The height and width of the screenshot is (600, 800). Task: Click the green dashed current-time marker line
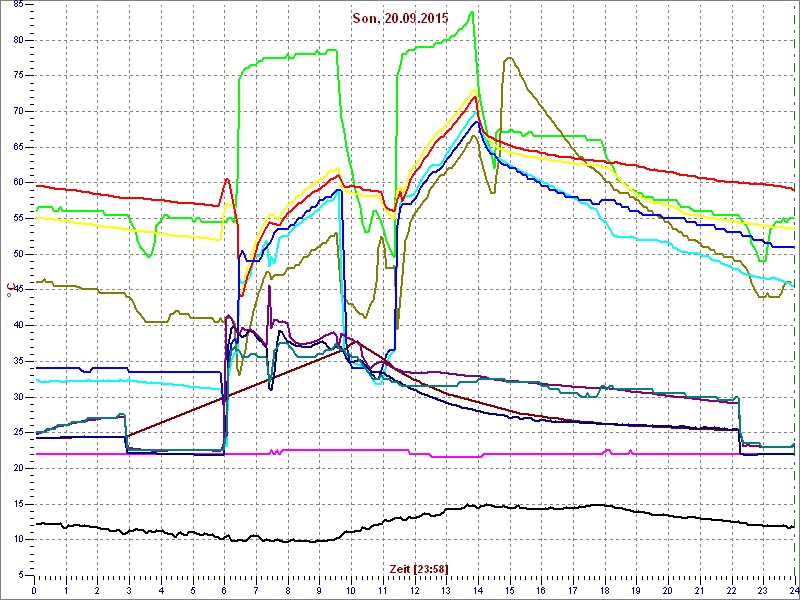(794, 291)
